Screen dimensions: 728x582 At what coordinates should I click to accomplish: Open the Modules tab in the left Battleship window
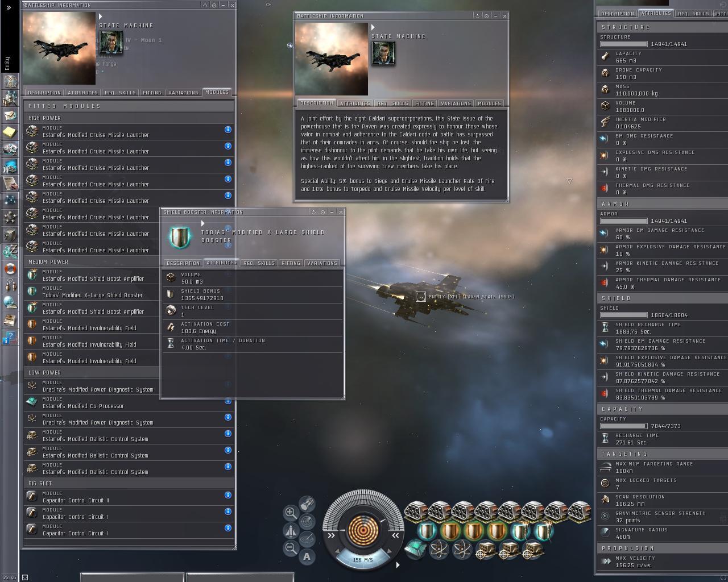217,92
